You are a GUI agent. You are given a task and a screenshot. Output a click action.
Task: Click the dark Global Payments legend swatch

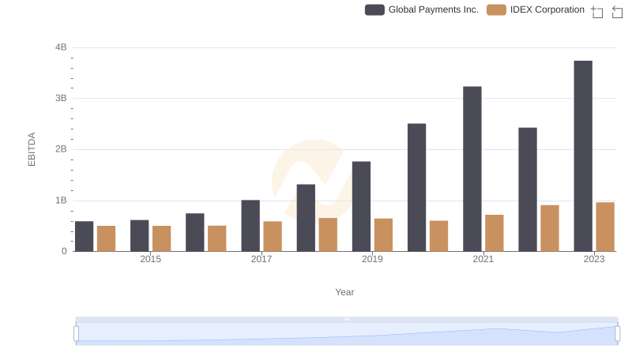pyautogui.click(x=374, y=9)
